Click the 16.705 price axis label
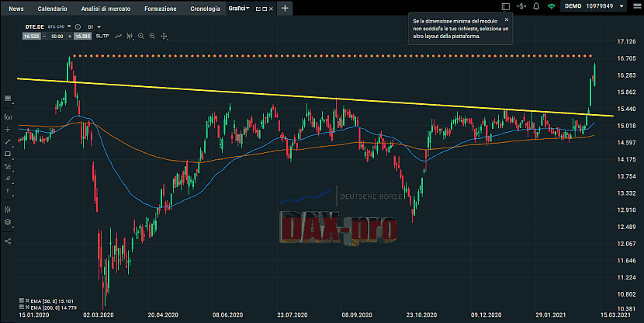 point(626,58)
